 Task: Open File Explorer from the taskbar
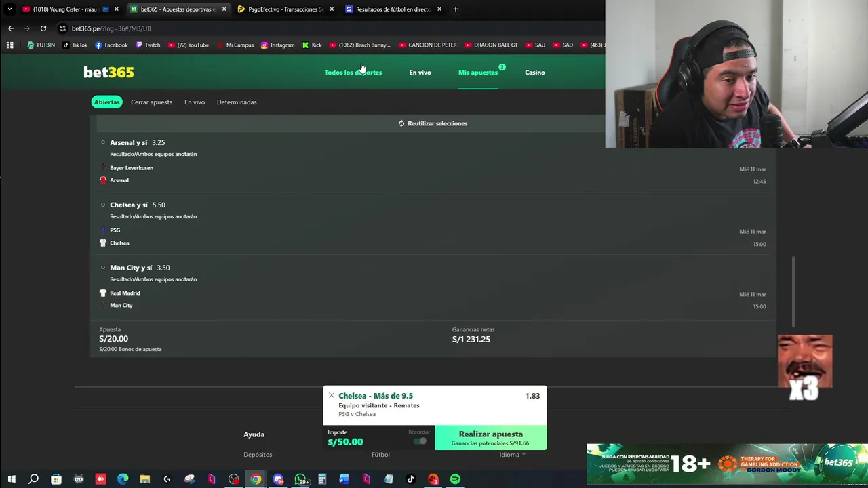click(144, 479)
